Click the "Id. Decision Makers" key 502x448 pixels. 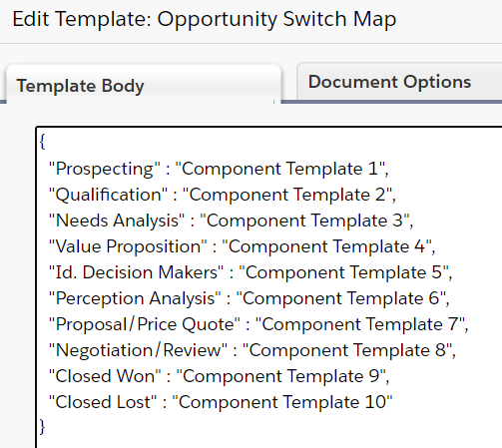136,272
